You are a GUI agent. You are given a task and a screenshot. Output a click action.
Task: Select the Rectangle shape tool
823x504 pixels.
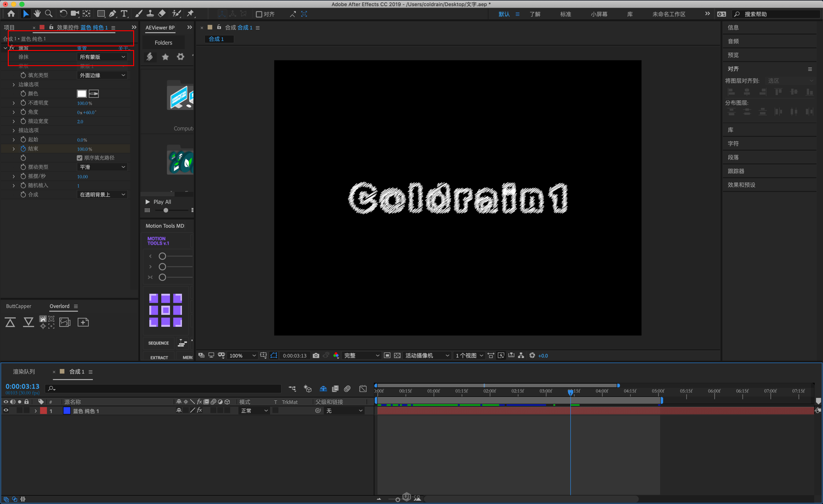(101, 14)
